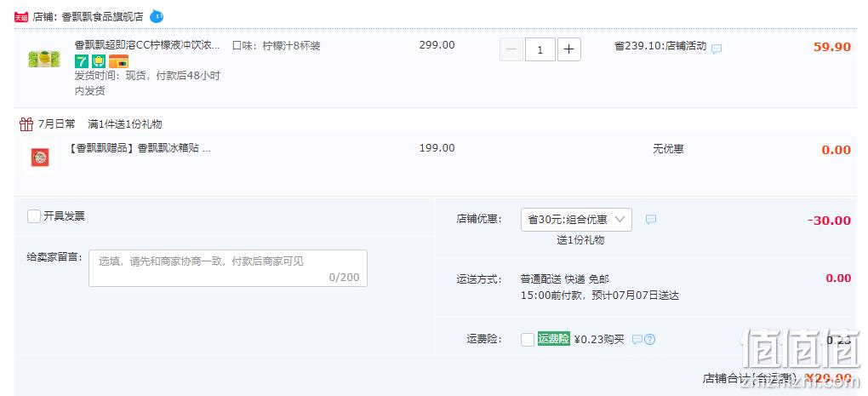Focus the quantity field showing 1

(x=540, y=50)
